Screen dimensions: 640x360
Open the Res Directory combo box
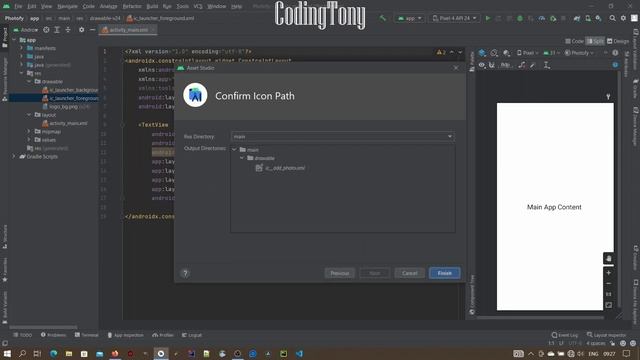tap(343, 136)
